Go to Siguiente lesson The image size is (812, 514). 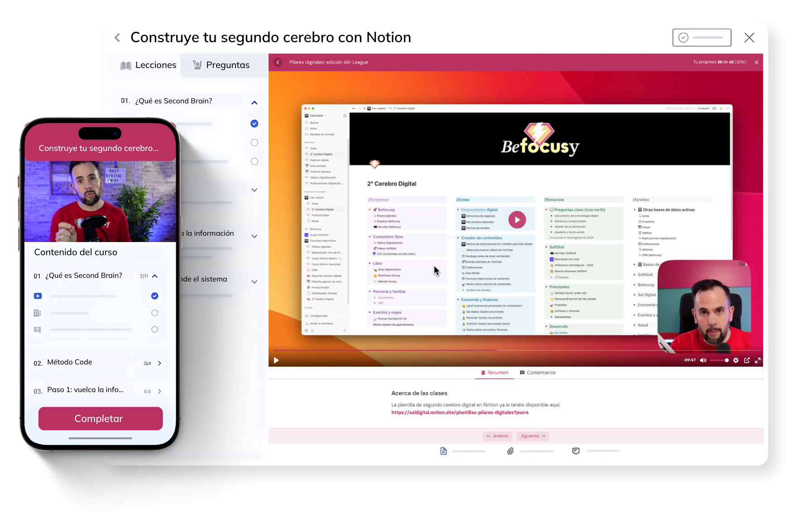click(x=533, y=436)
